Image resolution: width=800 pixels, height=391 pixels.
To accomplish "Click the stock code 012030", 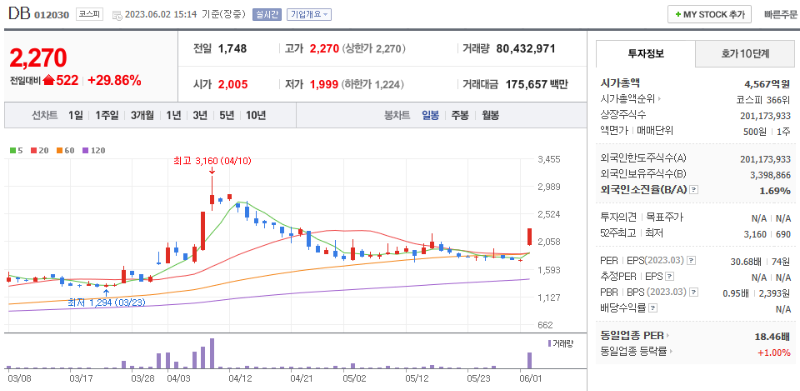I will coord(52,15).
